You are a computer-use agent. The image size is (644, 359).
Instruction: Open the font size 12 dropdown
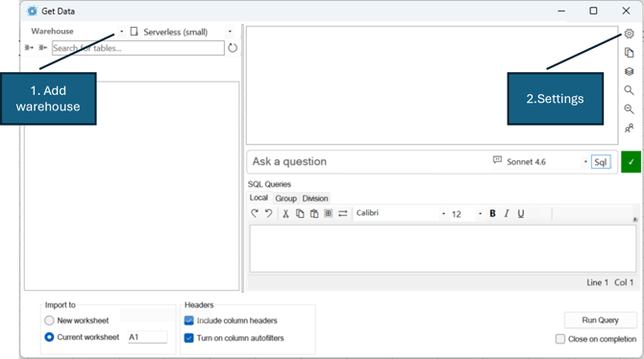click(x=481, y=213)
